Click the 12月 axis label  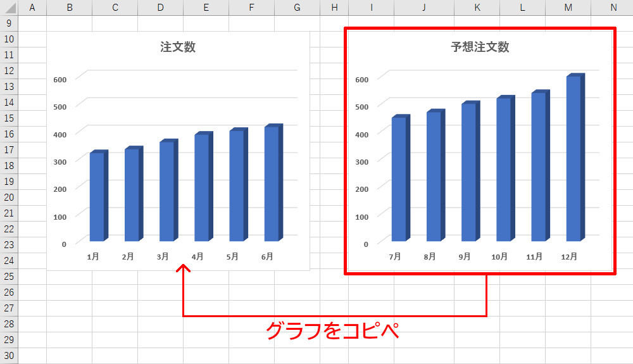569,256
